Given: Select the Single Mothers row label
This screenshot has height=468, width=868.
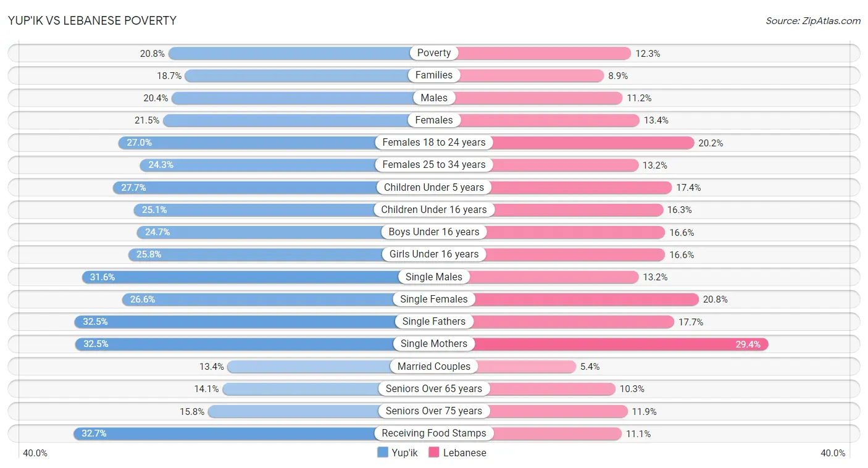Looking at the screenshot, I should point(434,344).
